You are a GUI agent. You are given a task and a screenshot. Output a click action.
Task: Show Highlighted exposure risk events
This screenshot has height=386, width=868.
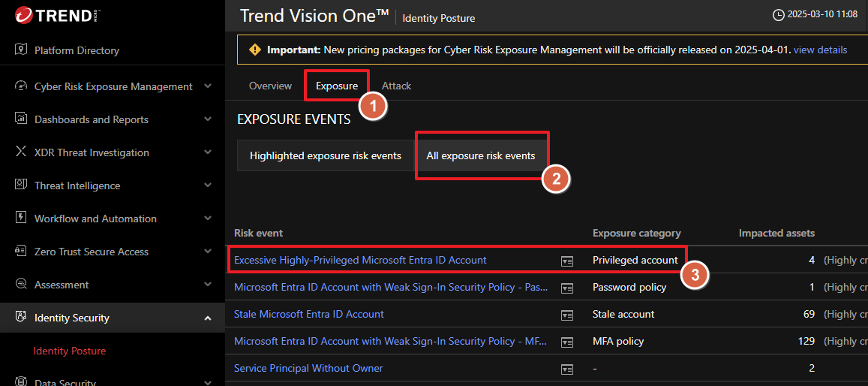click(326, 155)
